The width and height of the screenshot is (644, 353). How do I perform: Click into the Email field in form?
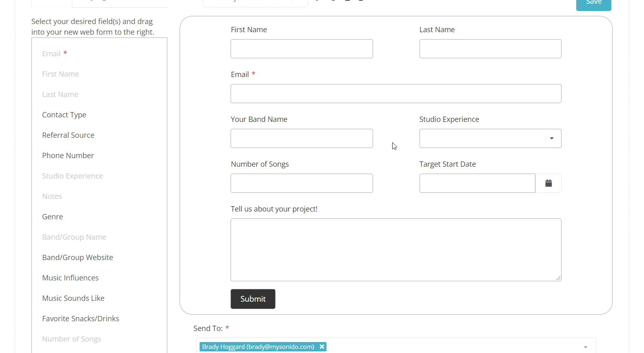tap(396, 94)
